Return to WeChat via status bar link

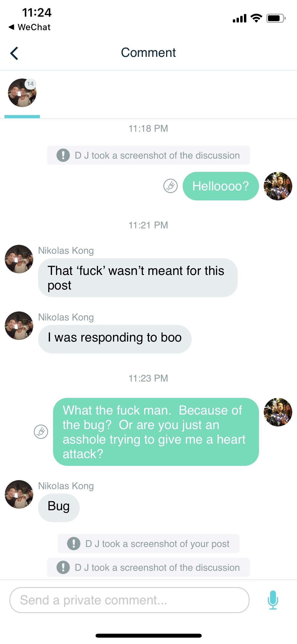pyautogui.click(x=30, y=27)
